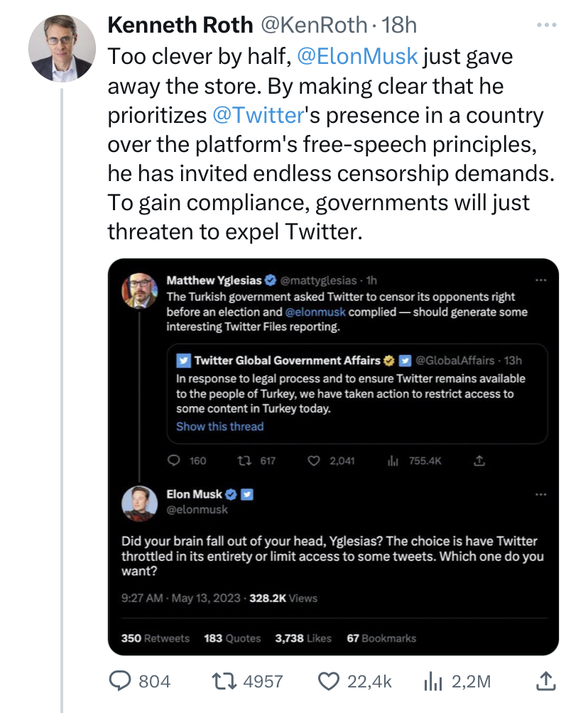
Task: Open the 18h timestamp link
Action: (x=400, y=26)
